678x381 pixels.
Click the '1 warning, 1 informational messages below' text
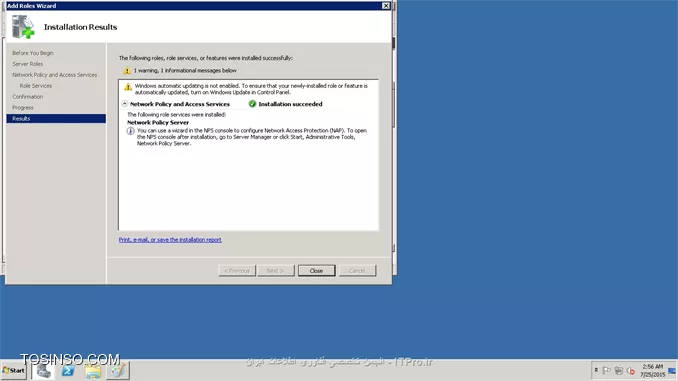pyautogui.click(x=185, y=70)
